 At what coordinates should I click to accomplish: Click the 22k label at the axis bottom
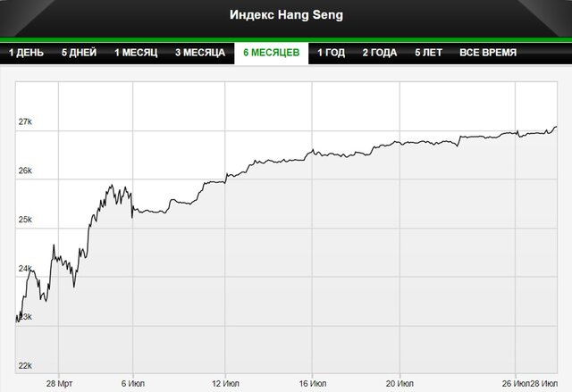25,365
